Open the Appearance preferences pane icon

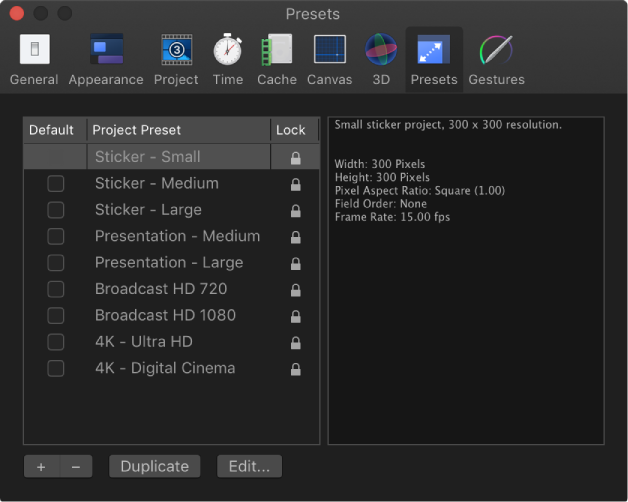[x=107, y=49]
